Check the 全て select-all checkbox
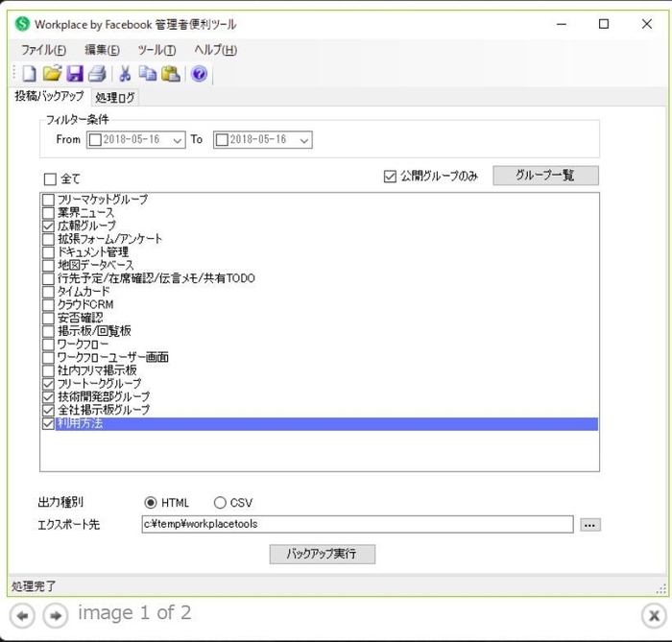 (50, 178)
